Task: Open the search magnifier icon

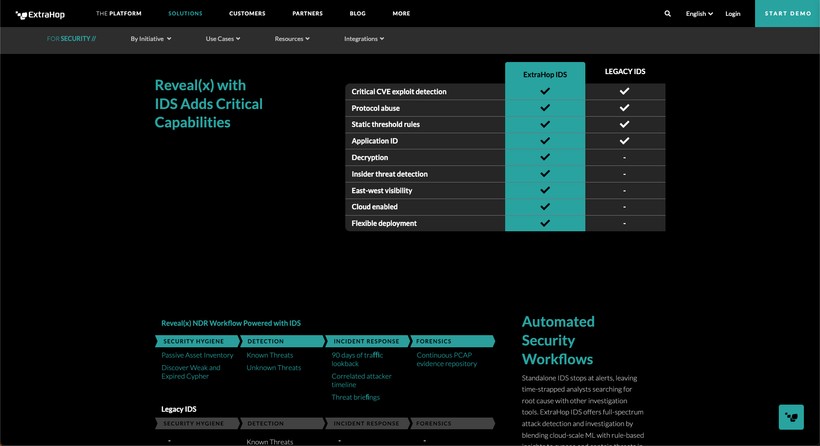Action: tap(667, 14)
